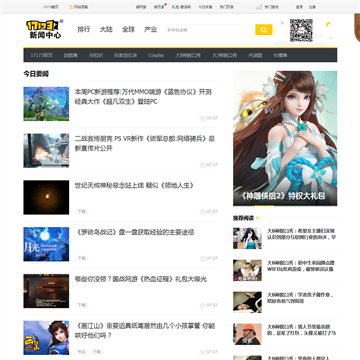This screenshot has height=360, width=360.
Task: Open 推荐阅读 item about 情人节
Action: [x=301, y=330]
